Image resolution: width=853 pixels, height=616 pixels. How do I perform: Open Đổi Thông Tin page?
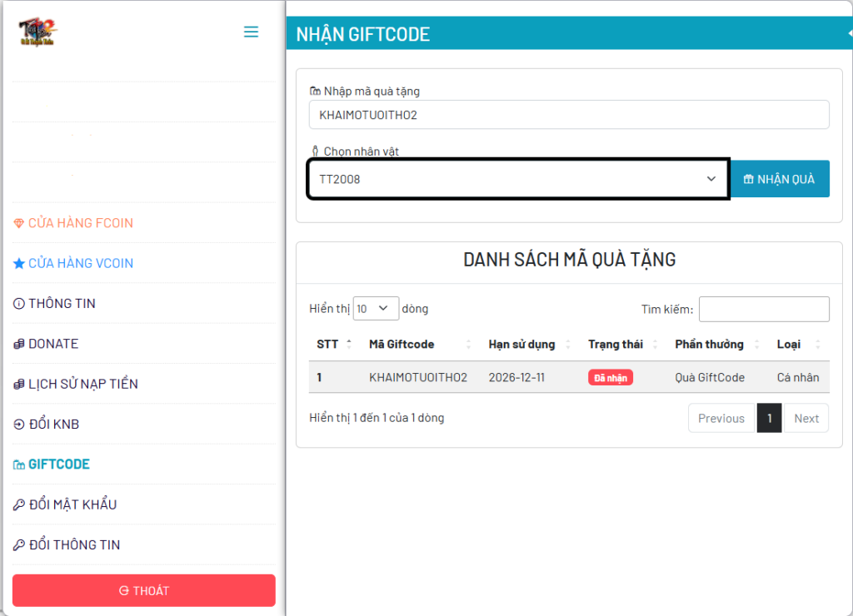coord(74,545)
